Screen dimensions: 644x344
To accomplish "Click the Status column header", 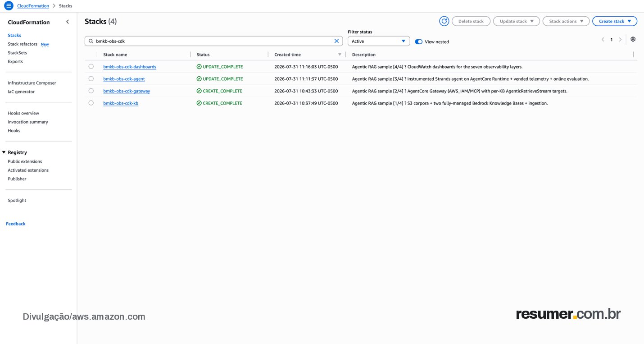I will pyautogui.click(x=203, y=55).
